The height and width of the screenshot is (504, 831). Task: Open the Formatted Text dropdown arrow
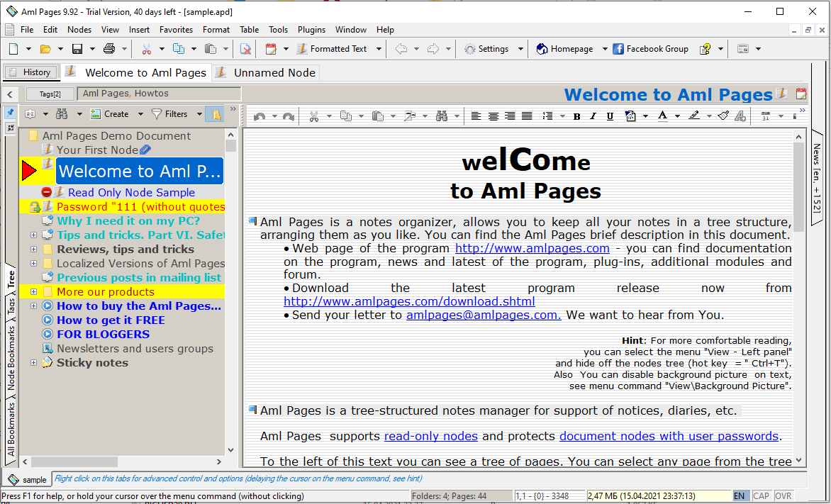click(379, 49)
